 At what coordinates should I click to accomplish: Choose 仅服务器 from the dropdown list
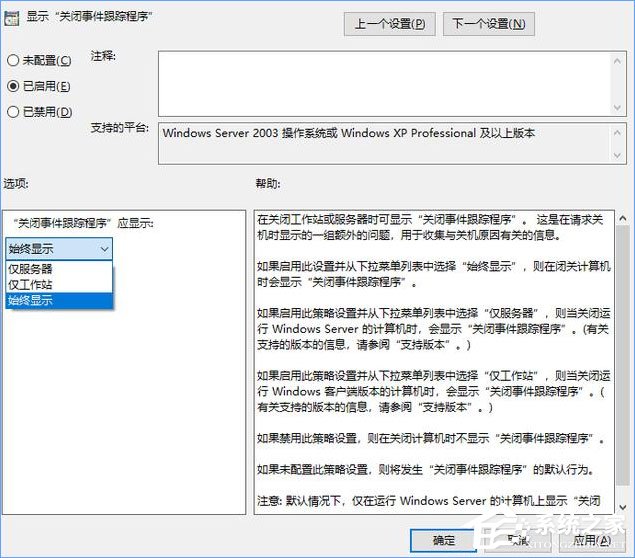pos(59,269)
